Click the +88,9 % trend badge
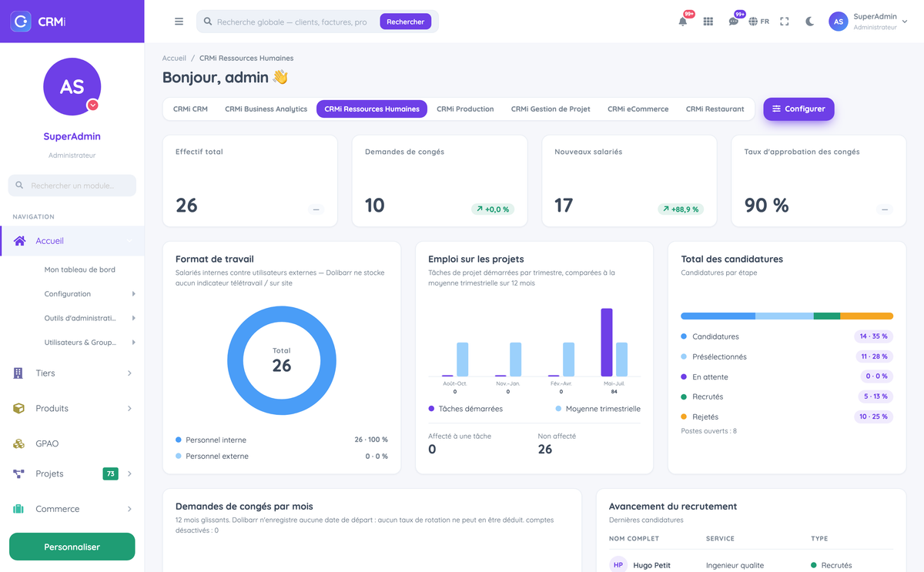Image resolution: width=924 pixels, height=572 pixels. (x=681, y=209)
